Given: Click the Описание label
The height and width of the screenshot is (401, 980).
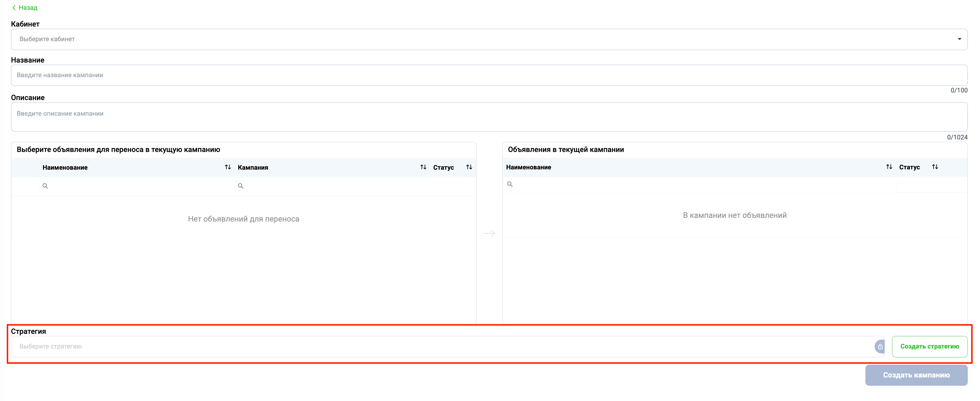Looking at the screenshot, I should pyautogui.click(x=28, y=98).
